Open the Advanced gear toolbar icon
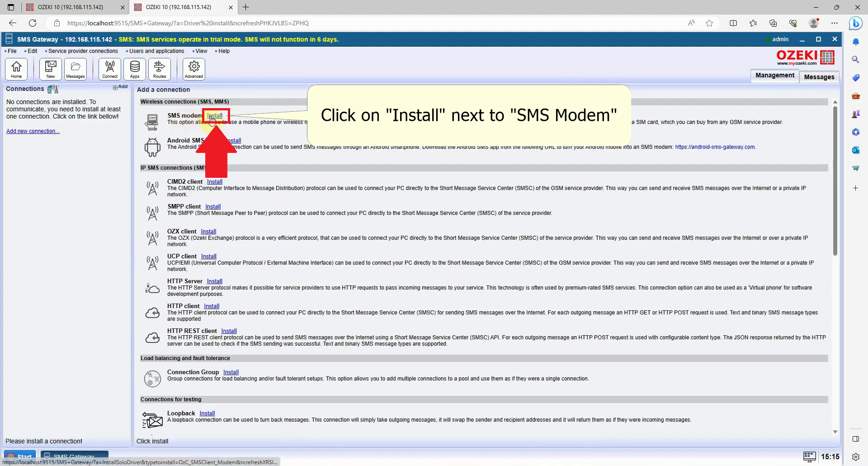 point(194,69)
